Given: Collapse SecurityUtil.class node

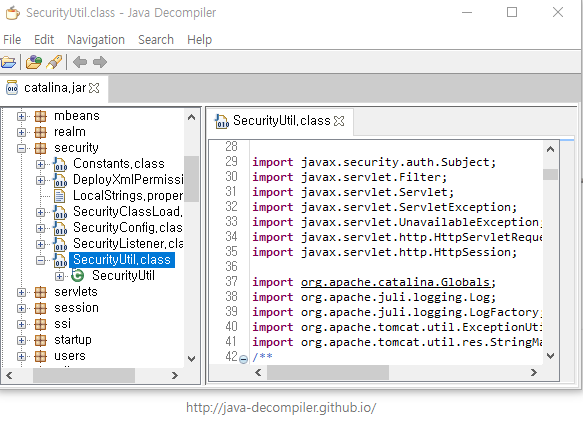Looking at the screenshot, I should [x=41, y=260].
